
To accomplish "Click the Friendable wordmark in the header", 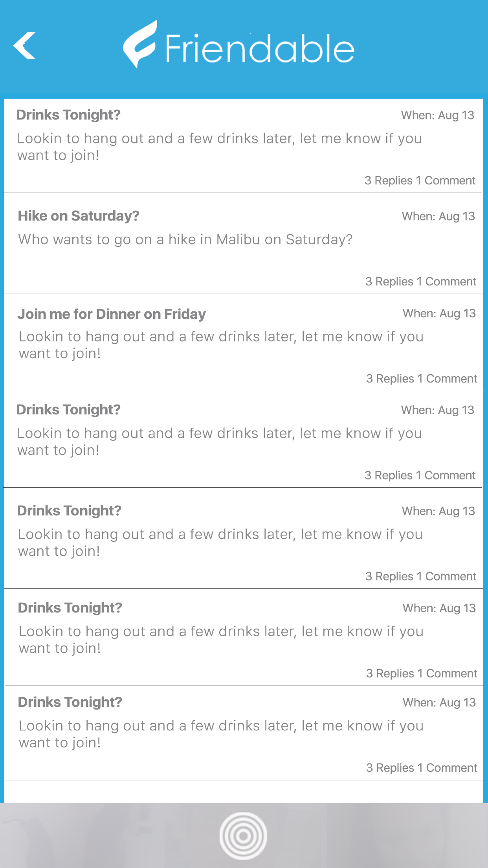I will click(260, 49).
